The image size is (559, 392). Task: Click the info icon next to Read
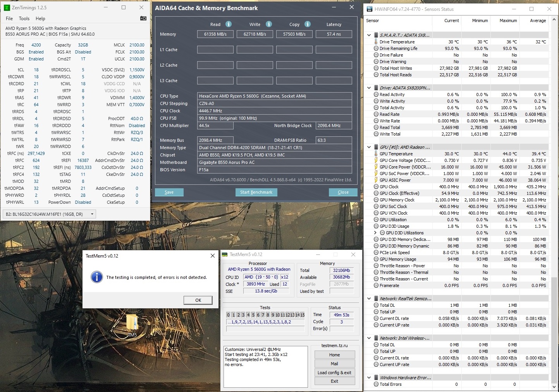(229, 24)
